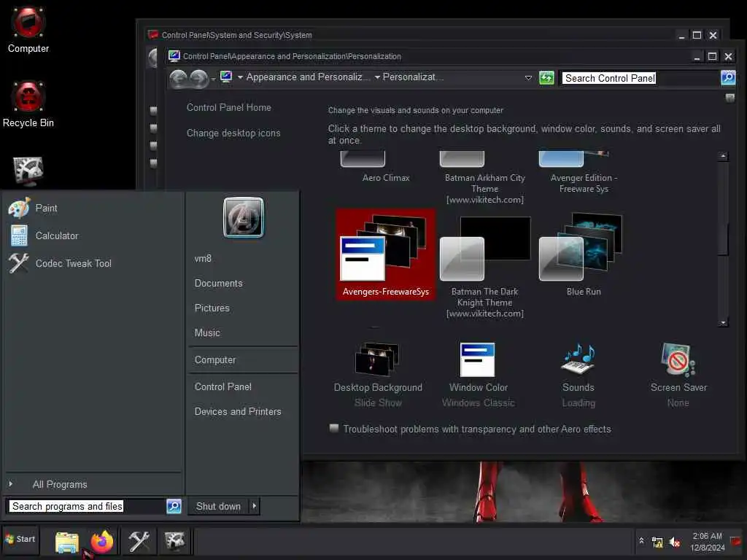747x560 pixels.
Task: Open the address bar history dropdown
Action: click(528, 77)
